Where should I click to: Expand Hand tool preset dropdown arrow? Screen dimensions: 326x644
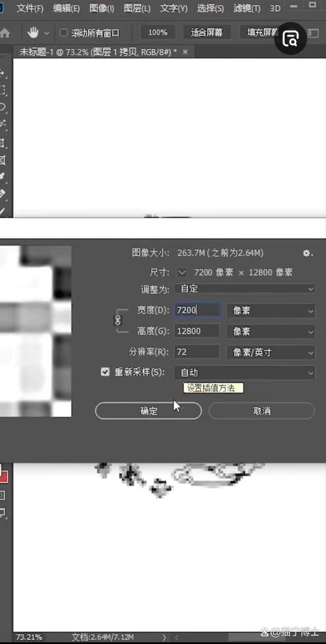click(x=47, y=33)
